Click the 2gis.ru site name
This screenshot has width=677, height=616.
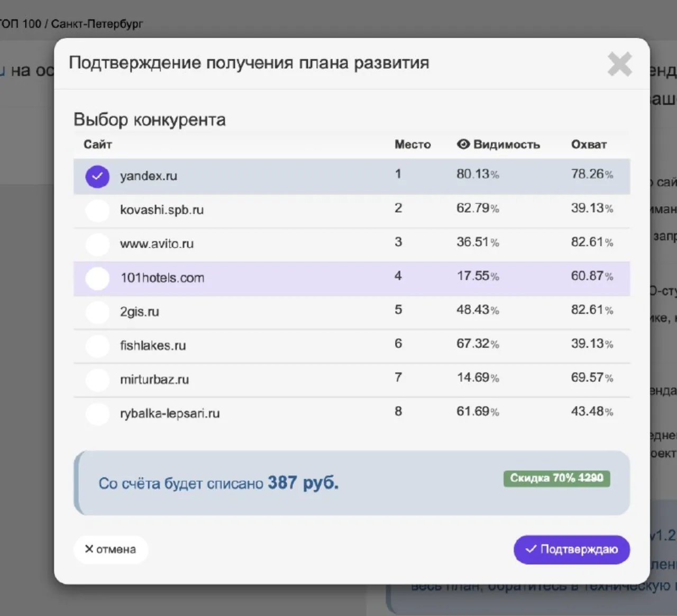(140, 312)
